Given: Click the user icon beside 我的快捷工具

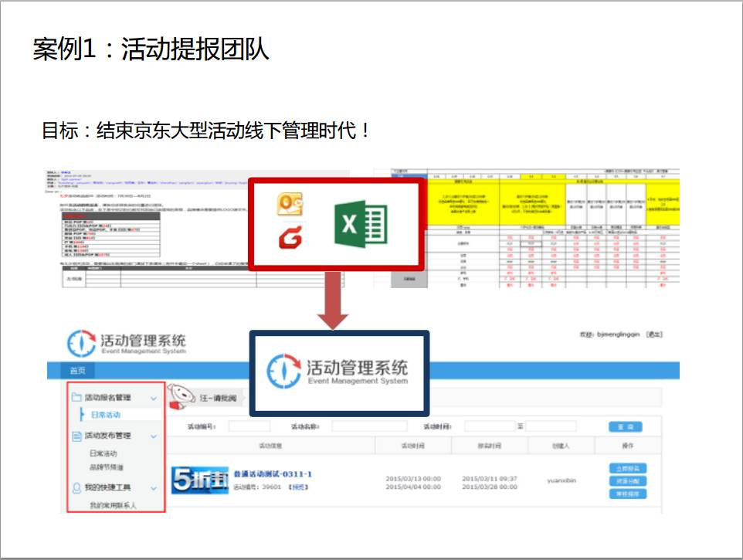Looking at the screenshot, I should [76, 487].
